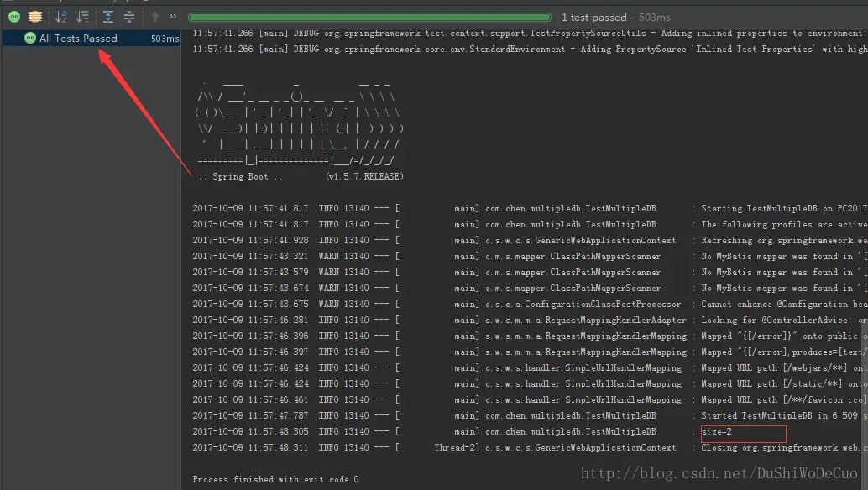Select the All Tests Passed tree node
The image size is (868, 490).
point(92,38)
